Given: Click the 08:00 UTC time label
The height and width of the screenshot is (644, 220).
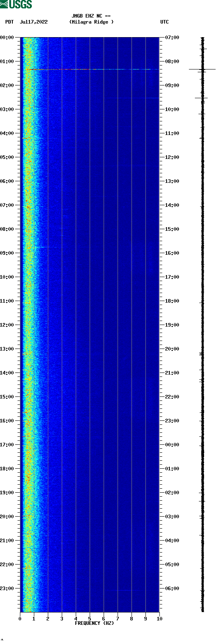Looking at the screenshot, I should click(x=172, y=61).
